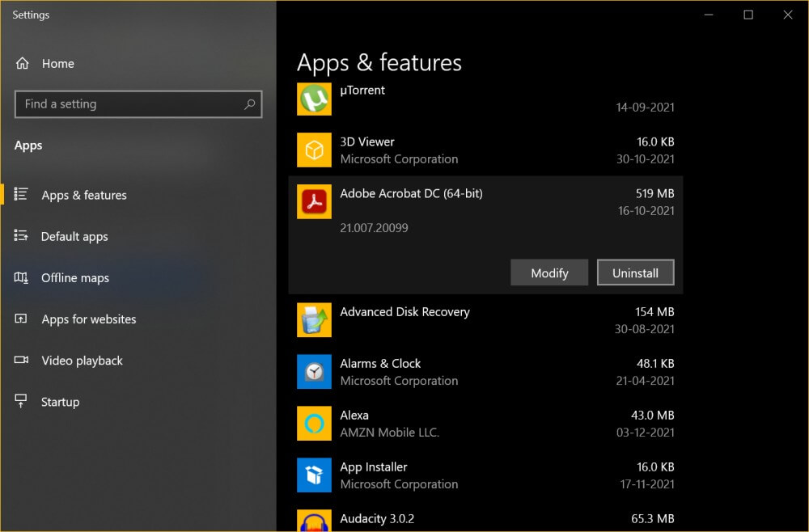Click the Audacity headphones icon
Screen dimensions: 809x532
tap(314, 521)
